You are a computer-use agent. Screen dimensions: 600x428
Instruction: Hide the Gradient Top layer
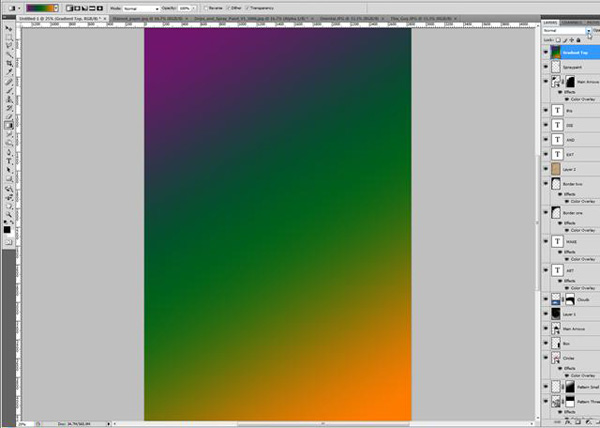tap(546, 52)
